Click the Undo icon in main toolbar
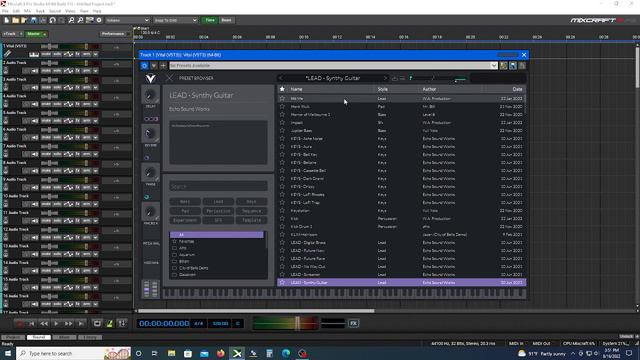The height and width of the screenshot is (360, 640). (52, 20)
